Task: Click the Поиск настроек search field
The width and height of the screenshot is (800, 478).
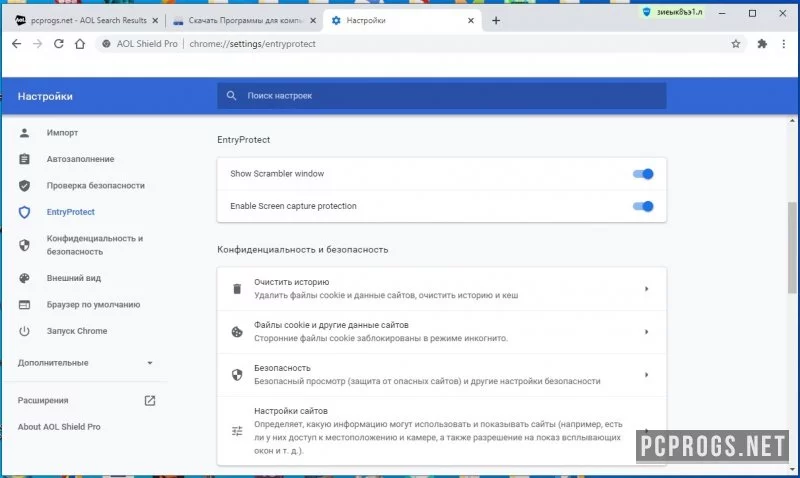Action: tap(441, 95)
